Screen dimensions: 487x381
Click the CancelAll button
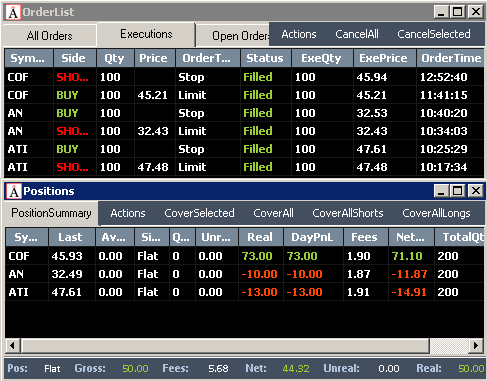click(x=357, y=34)
